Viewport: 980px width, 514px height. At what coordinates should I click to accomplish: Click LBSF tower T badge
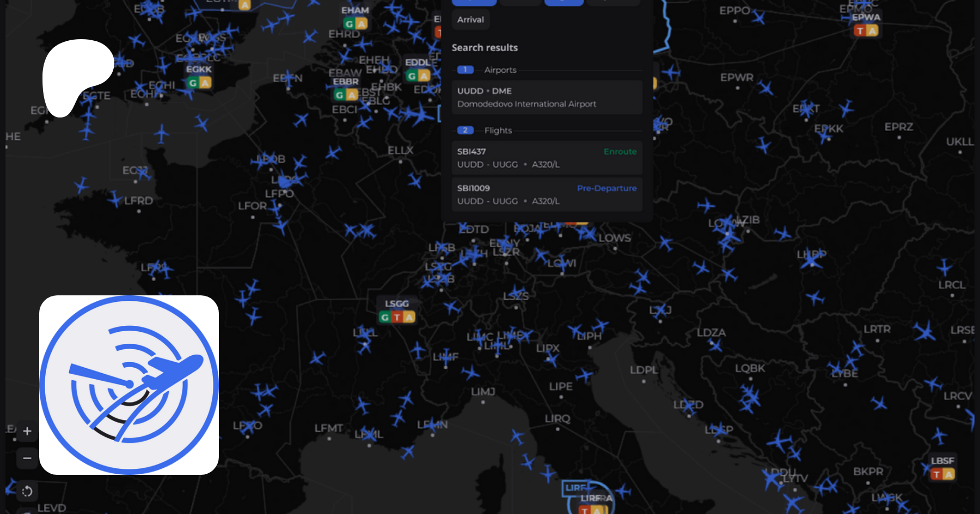[x=936, y=475]
